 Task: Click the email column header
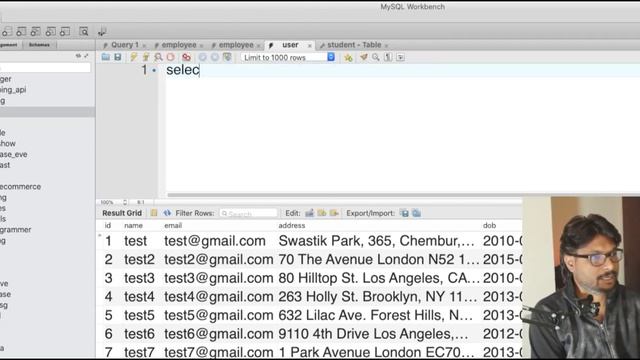point(173,225)
